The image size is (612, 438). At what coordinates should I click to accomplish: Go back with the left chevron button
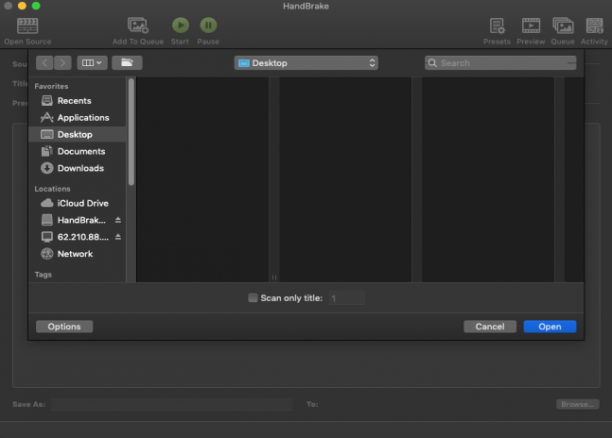[x=45, y=63]
